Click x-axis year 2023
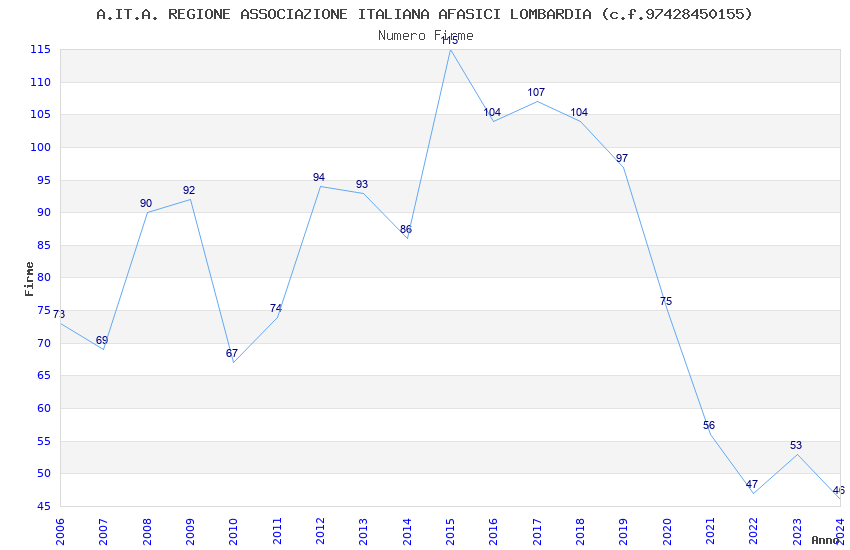 click(x=797, y=531)
